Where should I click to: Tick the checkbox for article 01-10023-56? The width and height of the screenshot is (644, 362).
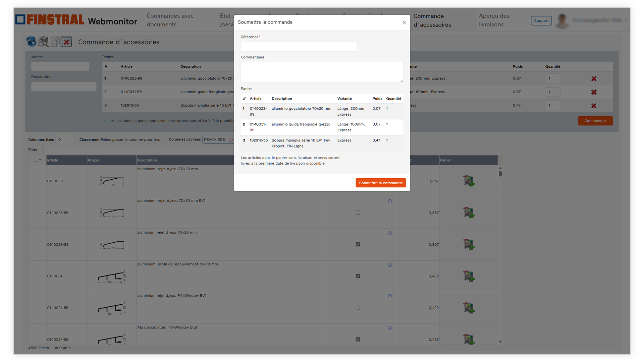[358, 213]
